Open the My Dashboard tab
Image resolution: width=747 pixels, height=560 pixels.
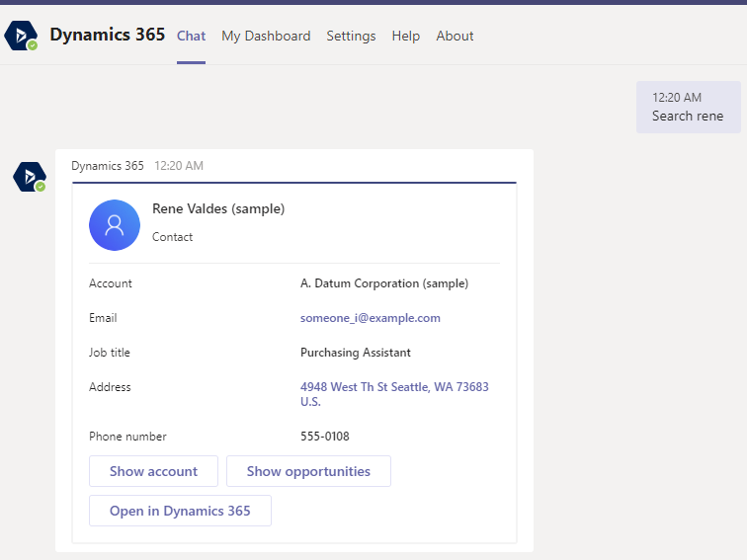[266, 36]
